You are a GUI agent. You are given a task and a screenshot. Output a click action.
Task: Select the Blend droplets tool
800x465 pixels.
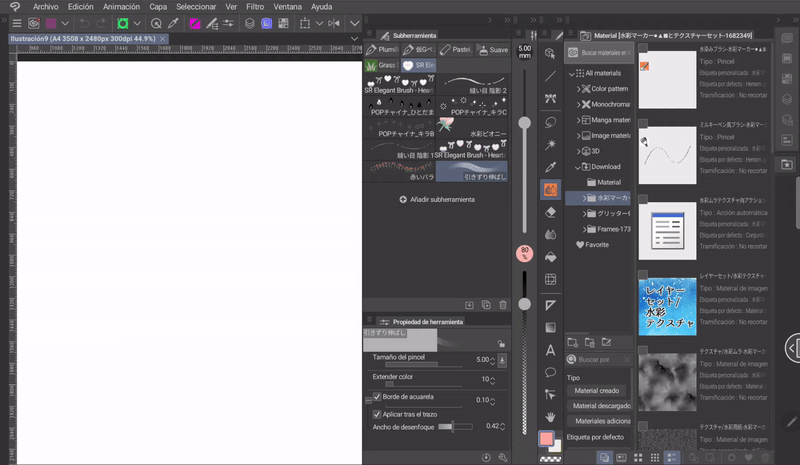[x=550, y=235]
